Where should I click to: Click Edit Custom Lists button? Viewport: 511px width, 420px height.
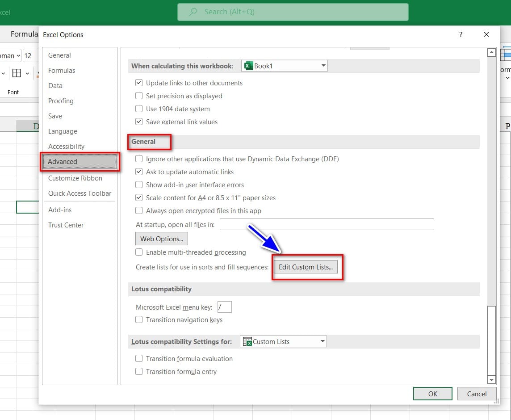click(x=306, y=267)
